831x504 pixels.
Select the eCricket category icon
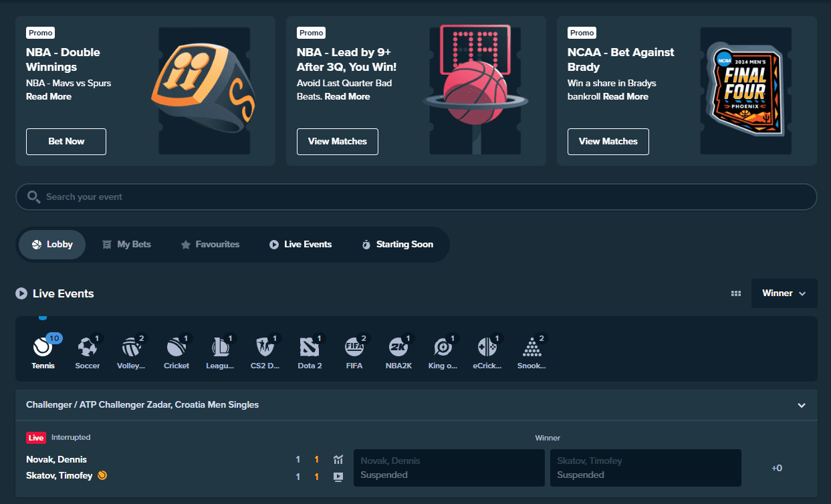tap(487, 347)
